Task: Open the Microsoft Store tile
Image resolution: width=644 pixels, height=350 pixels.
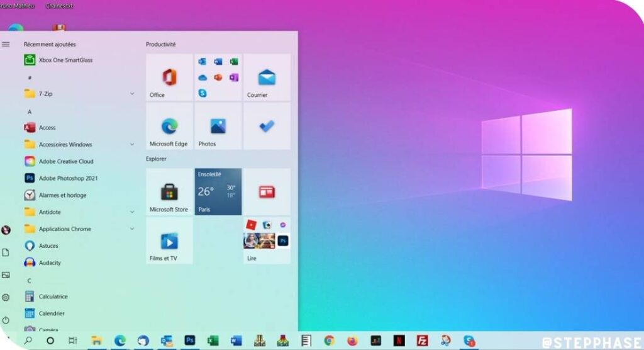Action: click(x=169, y=191)
